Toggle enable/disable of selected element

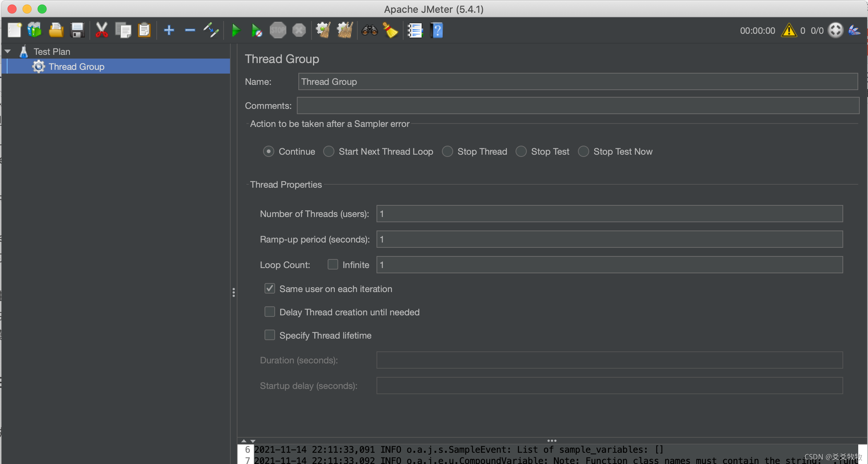click(211, 30)
